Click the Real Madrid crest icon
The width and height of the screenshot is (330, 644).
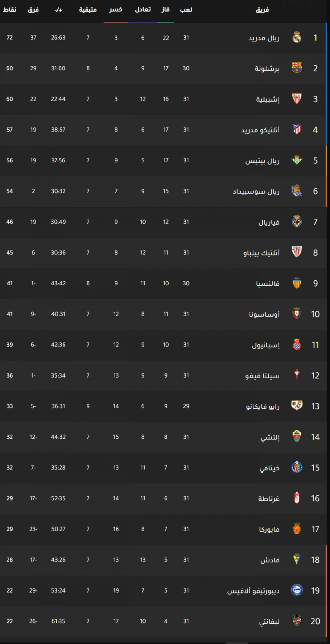297,37
